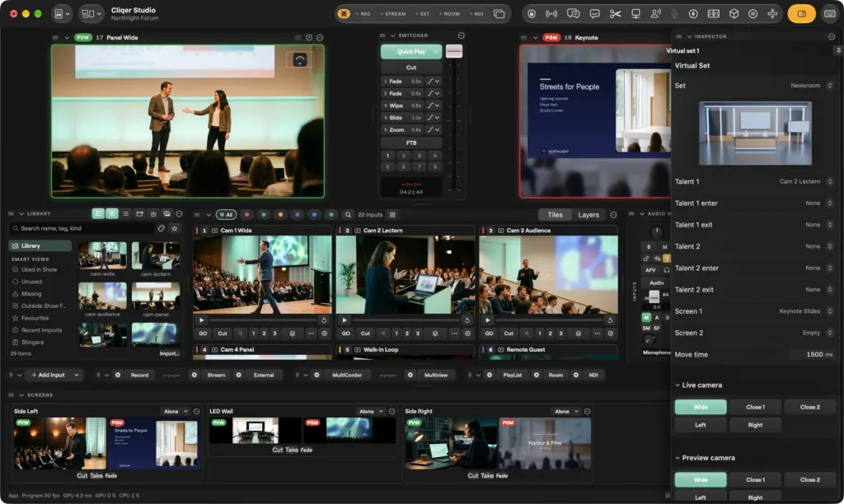Click the audio mixer volume fader

pos(654,296)
